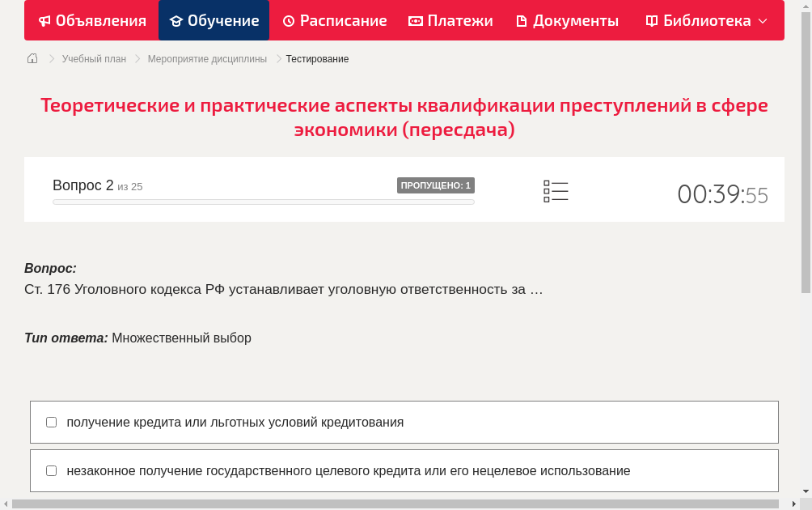The height and width of the screenshot is (510, 812).
Task: Click the ПРОПУЩЕНО: 1 badge
Action: tap(437, 185)
